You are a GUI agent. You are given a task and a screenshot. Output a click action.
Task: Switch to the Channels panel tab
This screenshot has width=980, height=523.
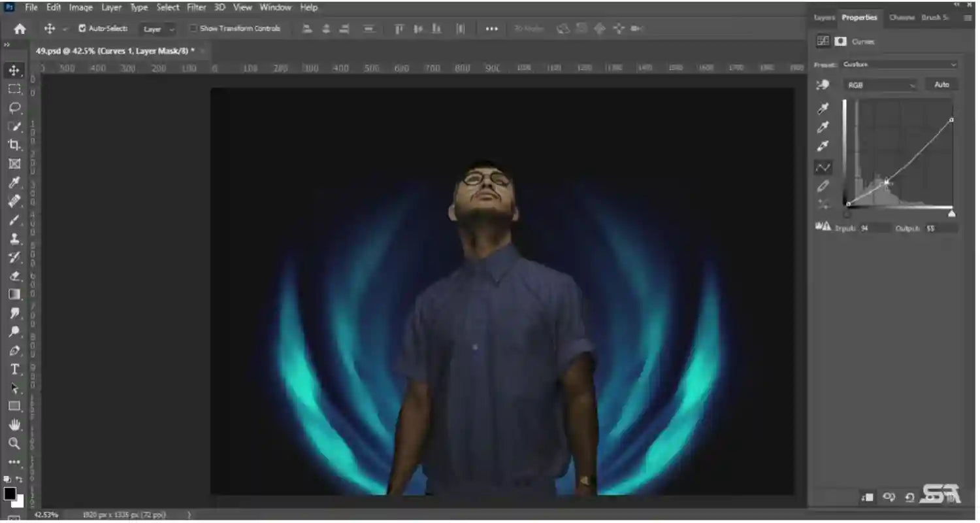click(x=902, y=18)
